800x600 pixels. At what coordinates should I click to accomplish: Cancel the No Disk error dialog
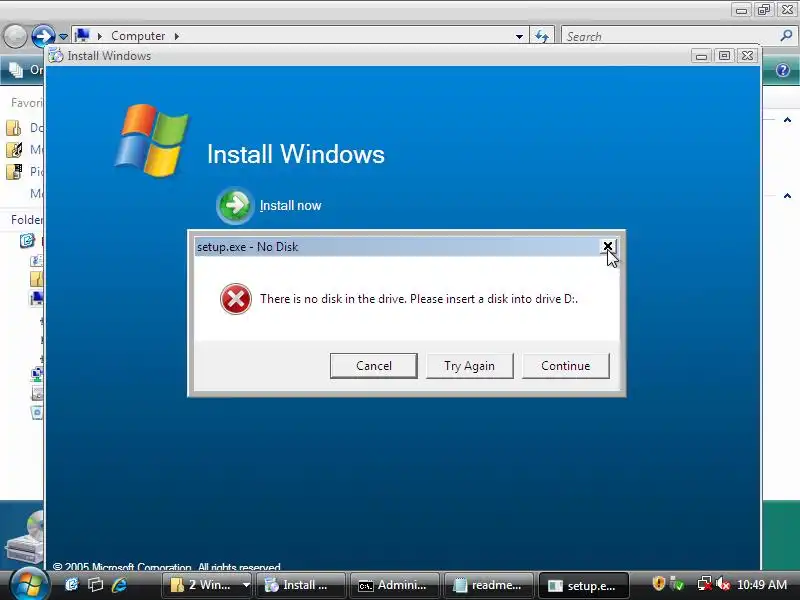coord(373,366)
